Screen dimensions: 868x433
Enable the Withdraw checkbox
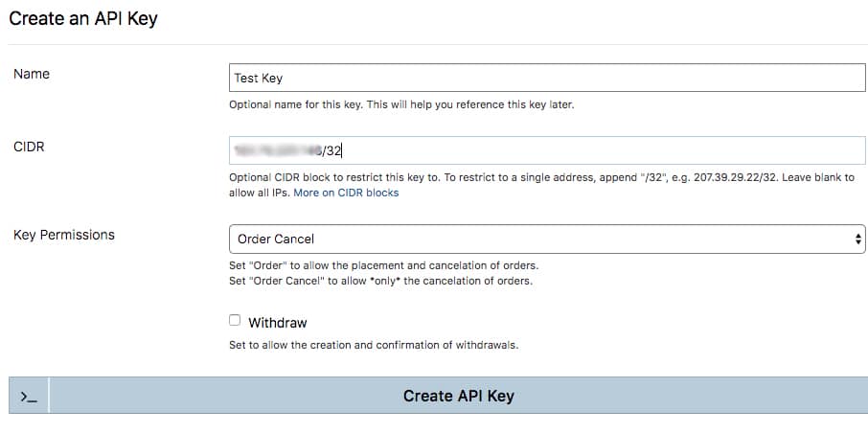tap(235, 321)
